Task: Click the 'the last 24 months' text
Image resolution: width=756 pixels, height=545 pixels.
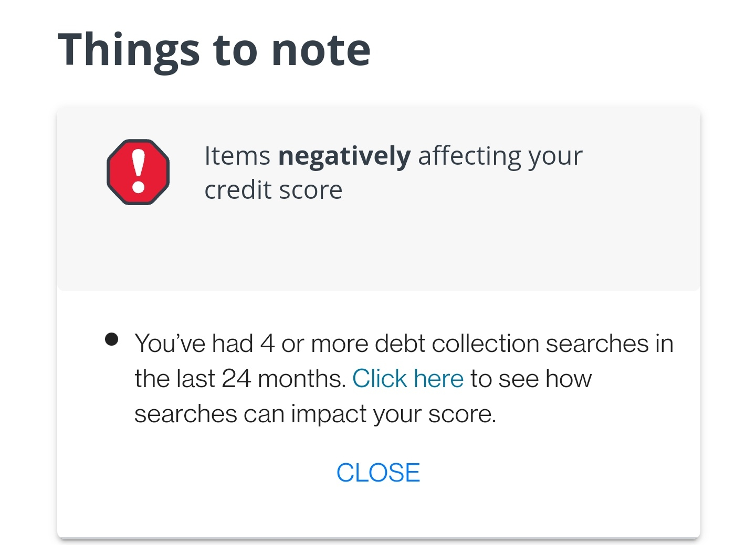Action: click(x=240, y=378)
